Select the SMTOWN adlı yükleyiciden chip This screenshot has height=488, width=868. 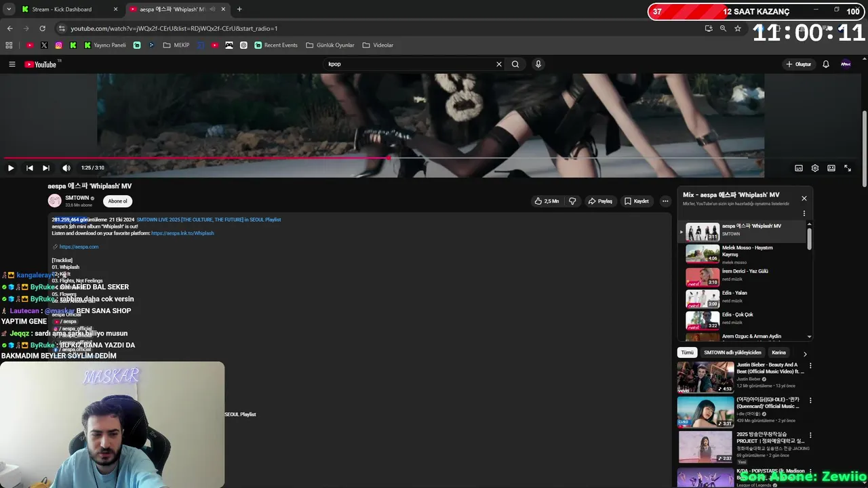coord(732,353)
